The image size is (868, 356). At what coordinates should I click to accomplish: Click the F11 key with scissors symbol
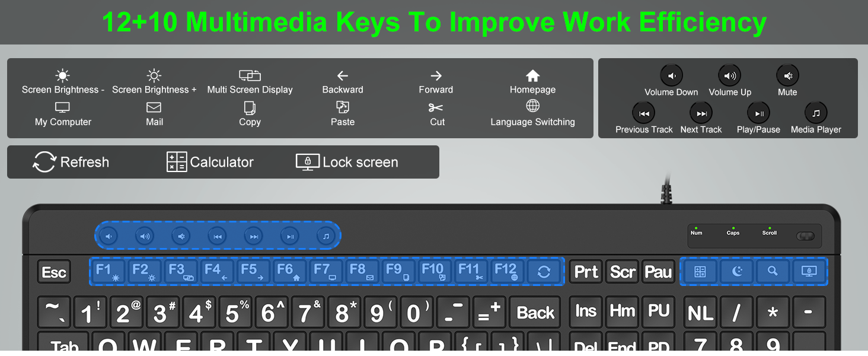tap(471, 272)
